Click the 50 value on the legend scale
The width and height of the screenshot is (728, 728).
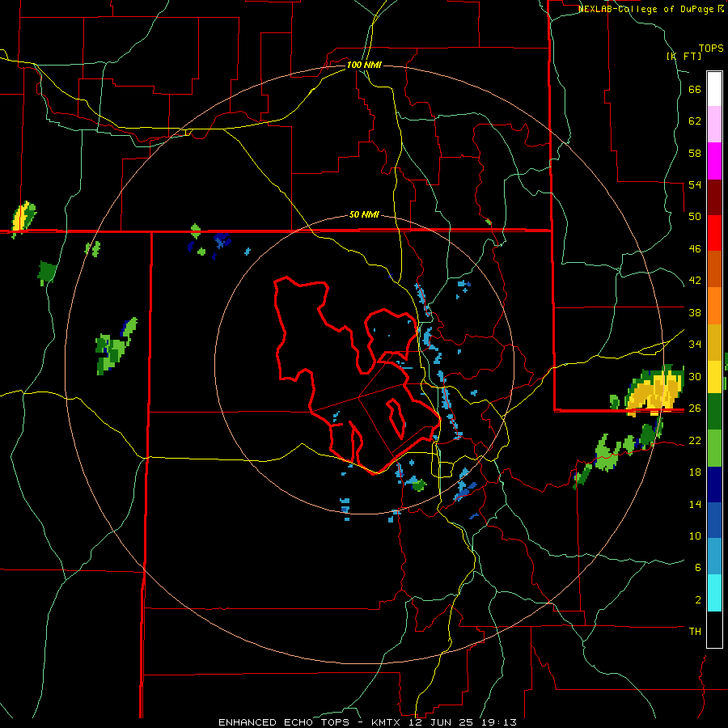coord(695,216)
